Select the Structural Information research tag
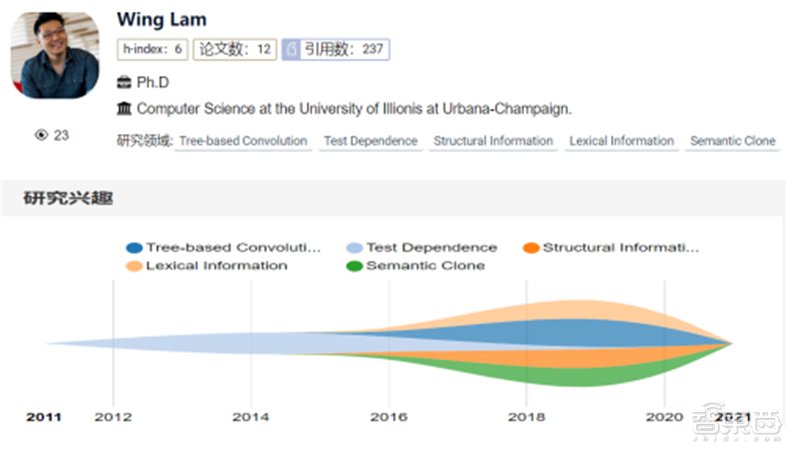800x459 pixels. pos(493,141)
